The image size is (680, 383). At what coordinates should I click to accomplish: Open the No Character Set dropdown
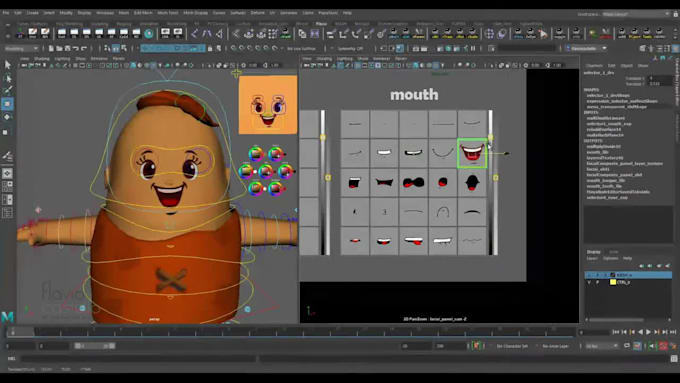click(512, 346)
